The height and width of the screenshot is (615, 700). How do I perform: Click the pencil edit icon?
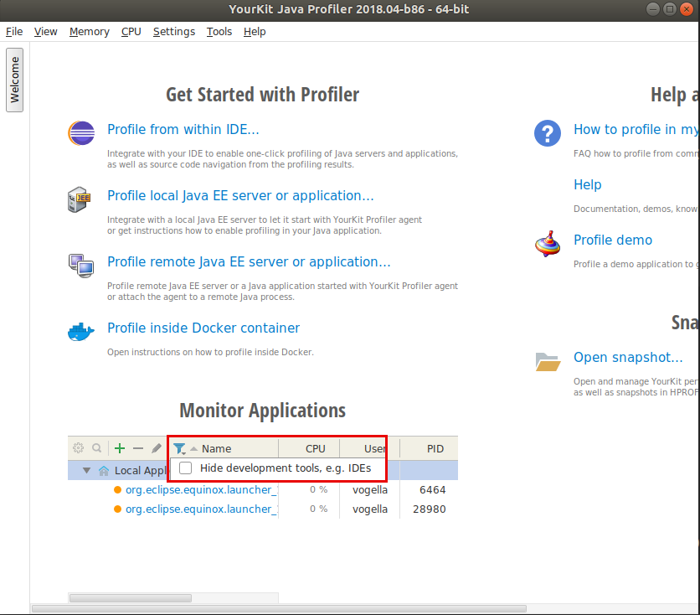(x=157, y=448)
